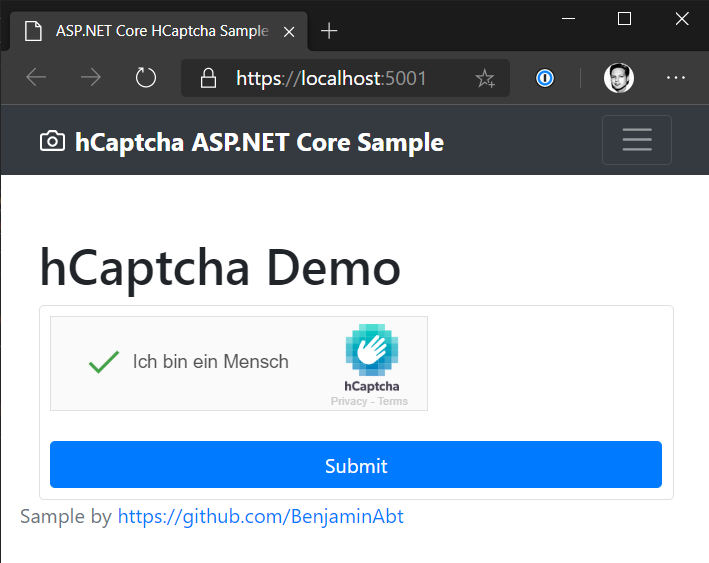Open a new browser tab

(329, 31)
